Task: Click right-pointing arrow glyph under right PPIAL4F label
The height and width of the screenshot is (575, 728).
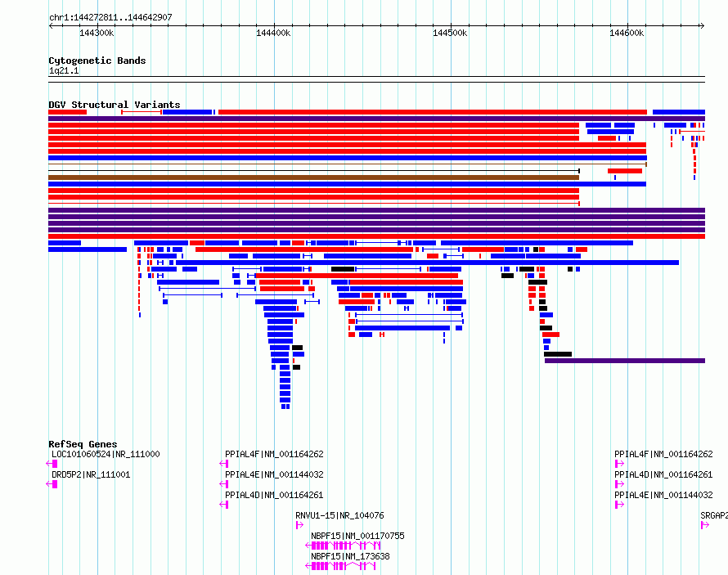Action: point(619,464)
